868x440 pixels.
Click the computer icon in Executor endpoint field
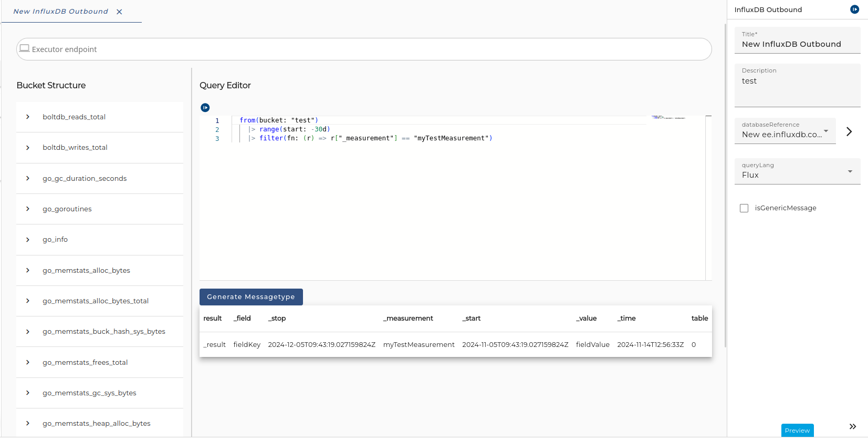coord(24,48)
